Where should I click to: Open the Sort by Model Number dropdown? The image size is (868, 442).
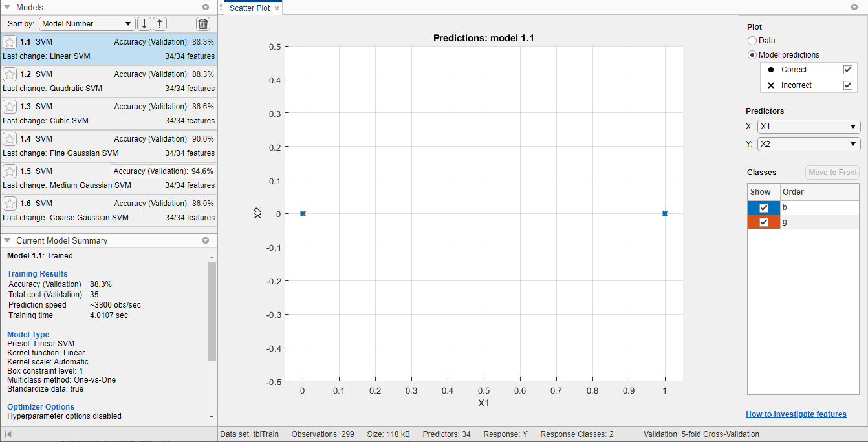coord(87,23)
